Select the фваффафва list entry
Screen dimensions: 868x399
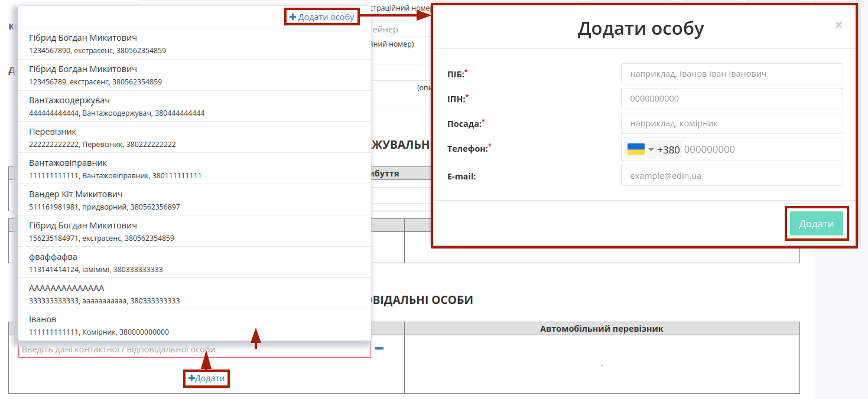(194, 263)
